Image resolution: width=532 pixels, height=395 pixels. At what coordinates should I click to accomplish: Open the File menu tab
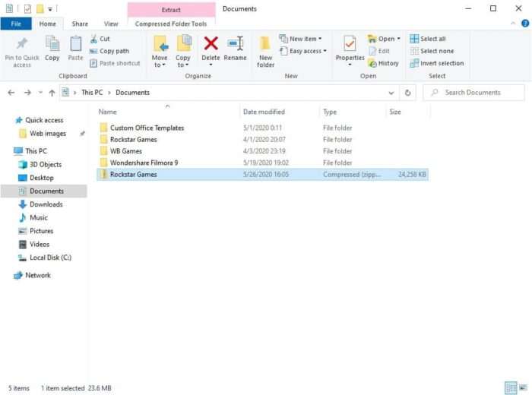click(16, 24)
